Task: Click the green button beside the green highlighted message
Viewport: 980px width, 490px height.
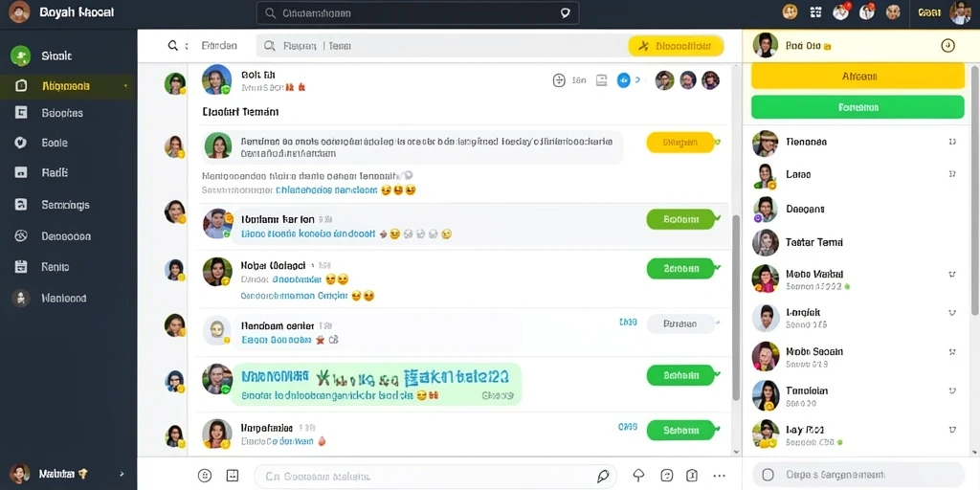Action: (680, 375)
